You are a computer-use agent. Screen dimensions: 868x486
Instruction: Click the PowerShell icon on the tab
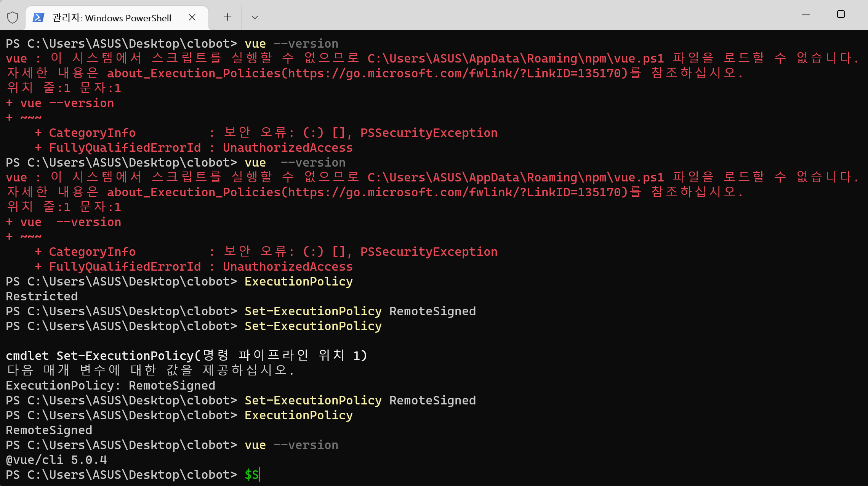click(x=38, y=18)
